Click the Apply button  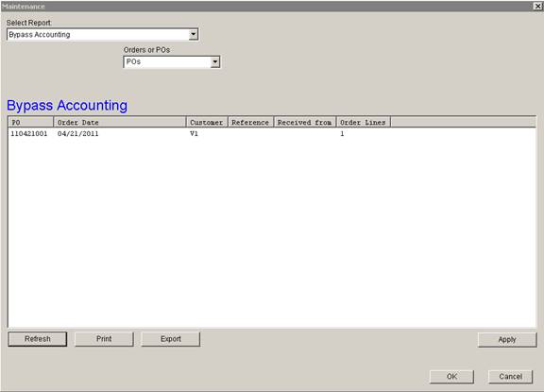click(x=507, y=340)
